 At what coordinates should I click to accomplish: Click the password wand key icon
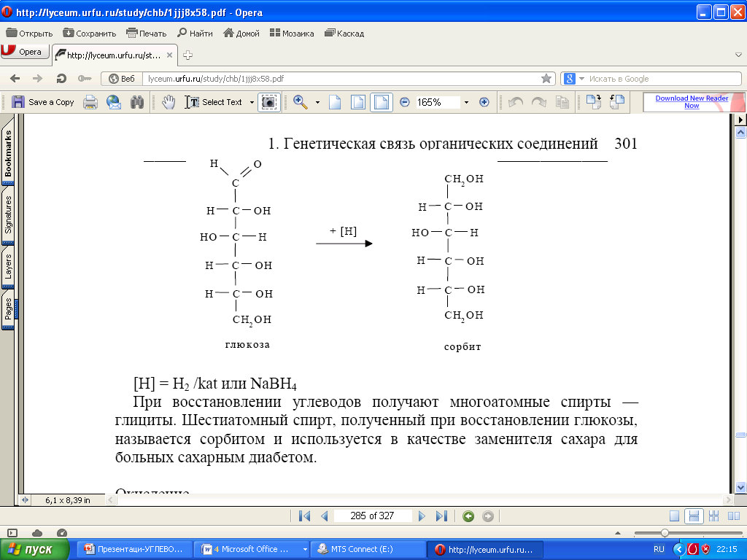click(x=85, y=79)
